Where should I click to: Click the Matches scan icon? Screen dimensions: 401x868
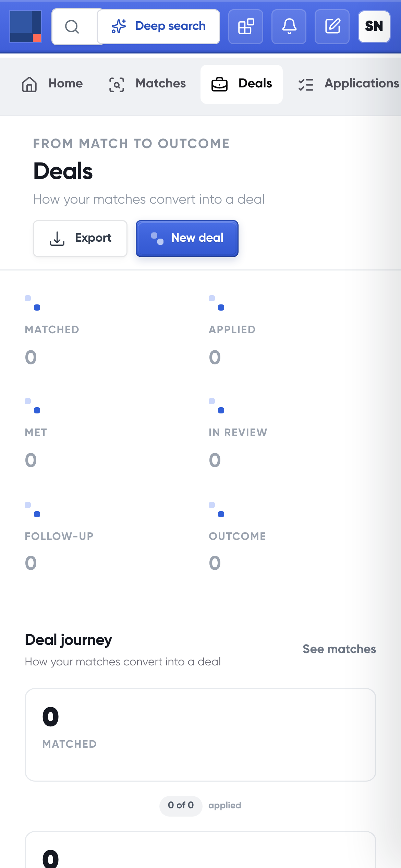coord(117,84)
